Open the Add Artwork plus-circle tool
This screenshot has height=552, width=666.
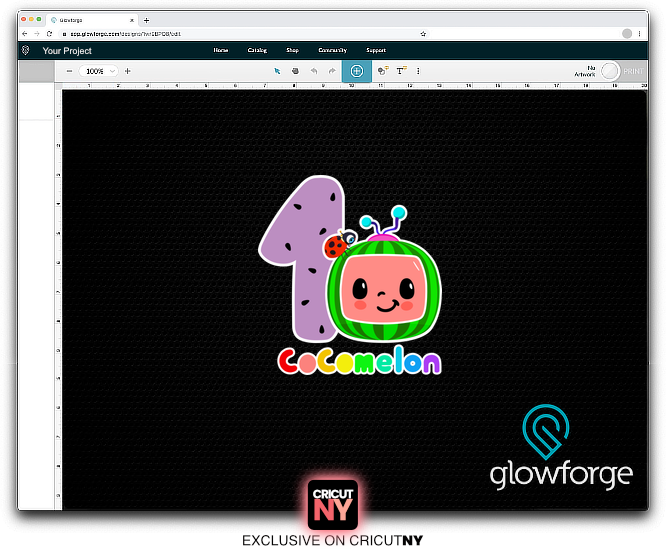(x=357, y=71)
